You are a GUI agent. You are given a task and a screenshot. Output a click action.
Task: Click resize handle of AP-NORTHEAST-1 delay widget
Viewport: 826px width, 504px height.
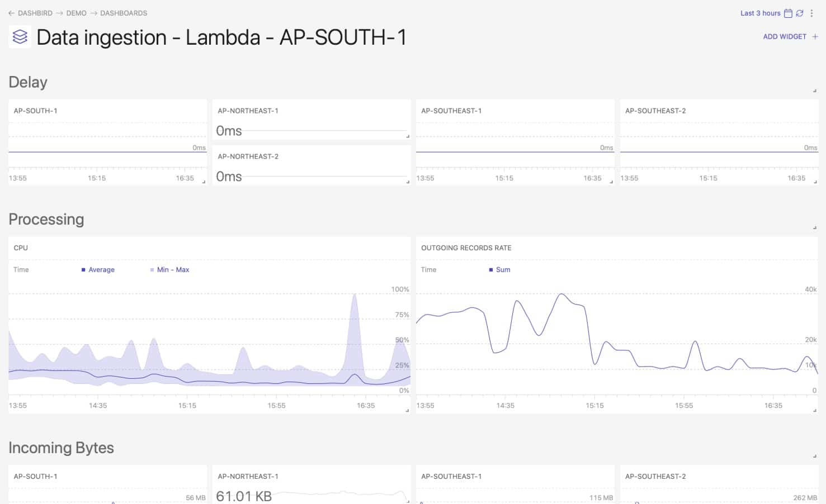click(x=408, y=136)
